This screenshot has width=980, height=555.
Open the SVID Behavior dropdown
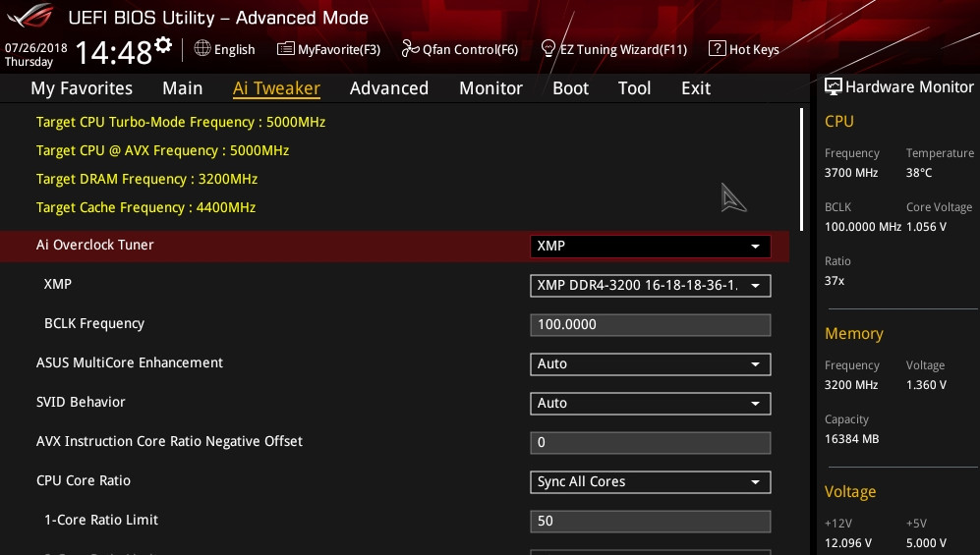[x=650, y=404]
